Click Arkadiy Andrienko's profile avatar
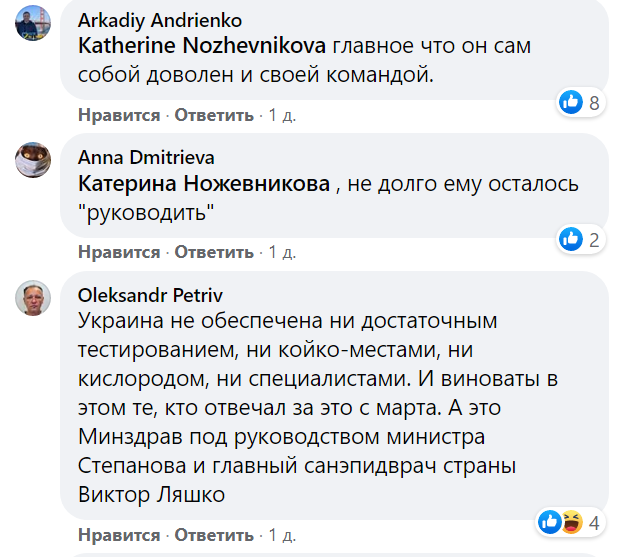623x557 pixels. (34, 22)
